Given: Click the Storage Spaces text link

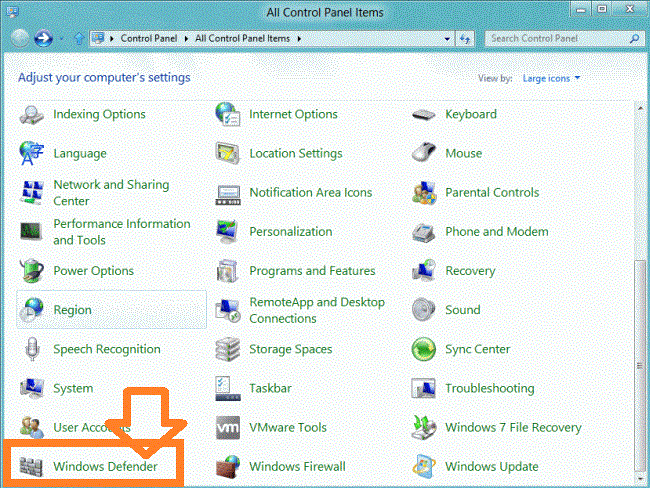Looking at the screenshot, I should pos(291,349).
